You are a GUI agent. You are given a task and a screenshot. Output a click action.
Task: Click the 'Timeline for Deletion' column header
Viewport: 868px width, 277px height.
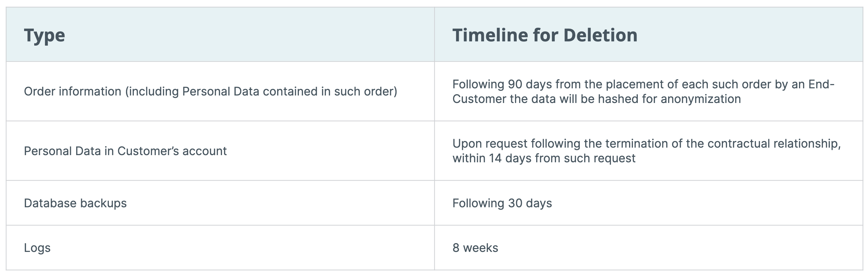pos(544,35)
